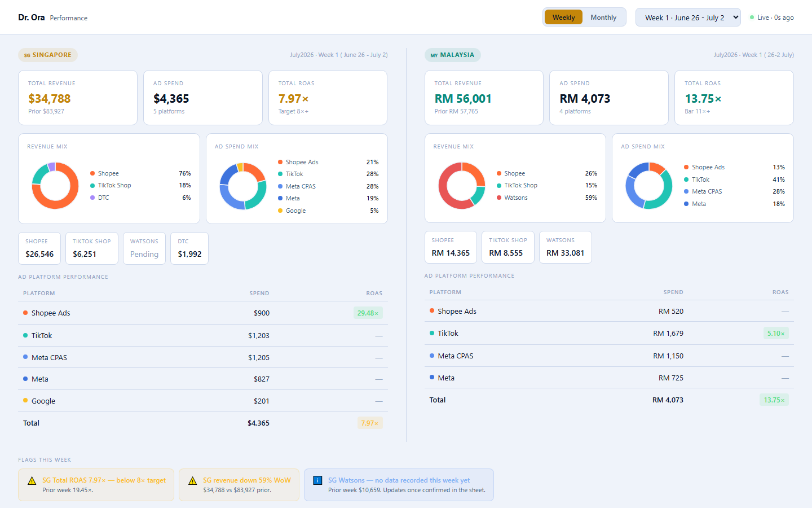
Task: Click the Platform column header in Singapore table
Action: [x=39, y=294]
